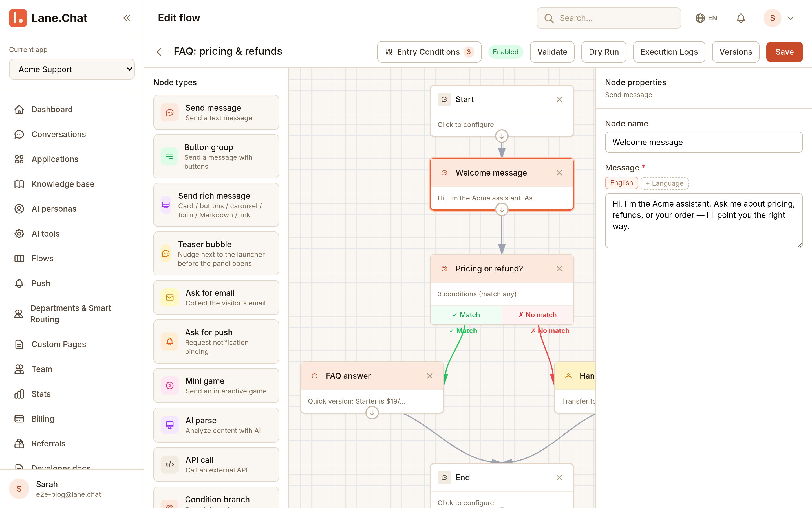The width and height of the screenshot is (812, 508).
Task: Remove the End node with its X
Action: coord(559,478)
